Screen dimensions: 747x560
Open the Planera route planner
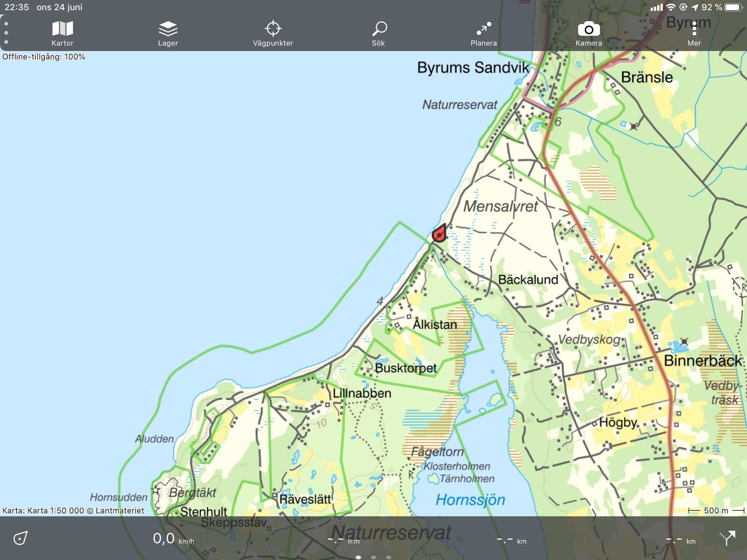pos(484,34)
